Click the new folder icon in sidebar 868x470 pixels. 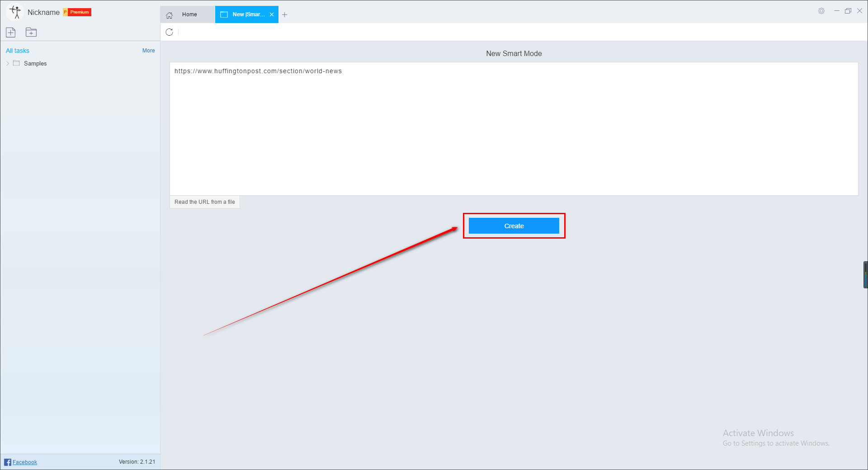[x=31, y=32]
